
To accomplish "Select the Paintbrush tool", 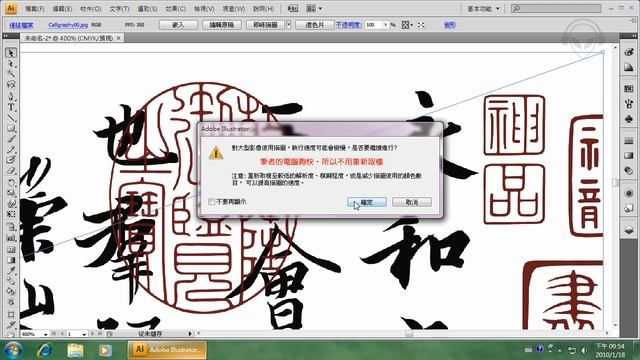I will pos(11,139).
